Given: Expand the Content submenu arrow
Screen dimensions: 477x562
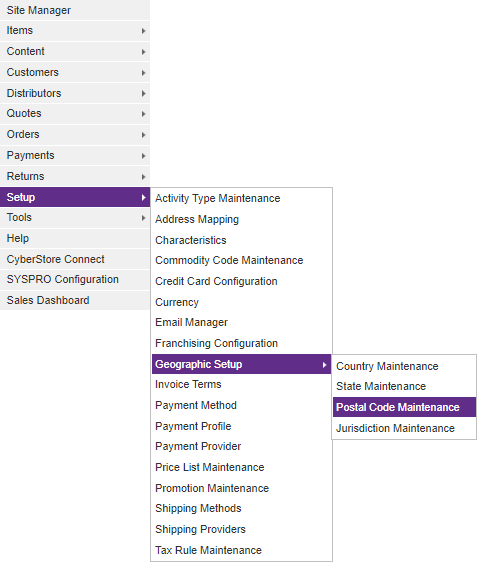Looking at the screenshot, I should (x=143, y=52).
